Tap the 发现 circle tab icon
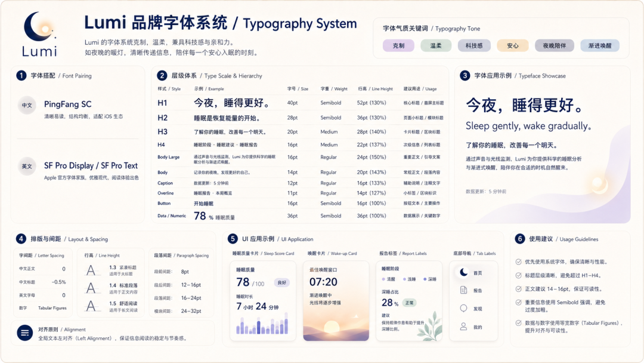Viewport: 644px width, 363px height. [464, 308]
